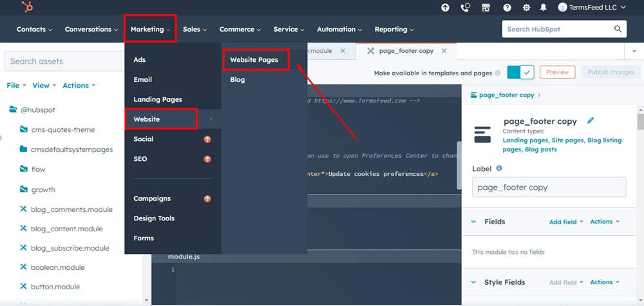Image resolution: width=644 pixels, height=306 pixels.
Task: Click the info icon after templates and pages
Action: point(497,73)
